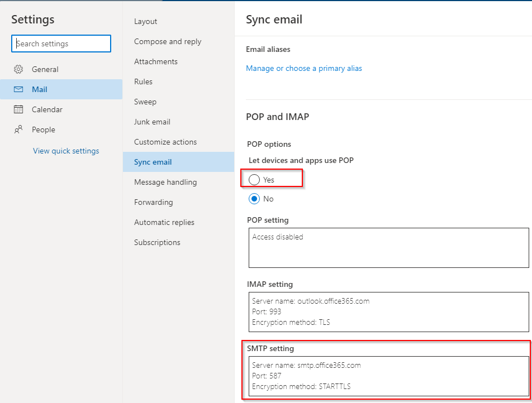532x403 pixels.
Task: Click the POP setting label
Action: (268, 220)
